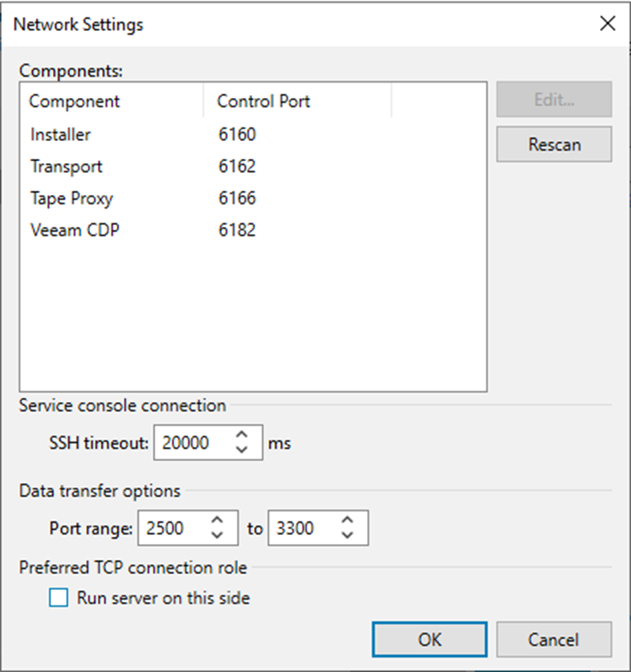Screen dimensions: 631x672
Task: Select the Transport component row
Action: point(253,167)
